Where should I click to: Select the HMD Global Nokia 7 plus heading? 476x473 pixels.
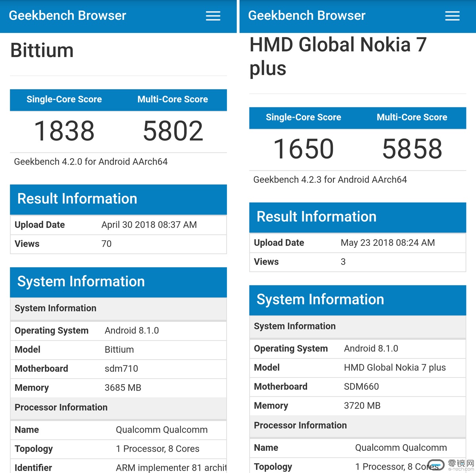click(x=338, y=56)
